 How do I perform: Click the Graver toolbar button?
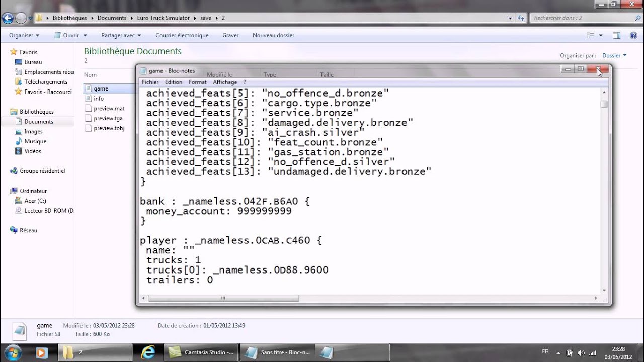point(230,35)
